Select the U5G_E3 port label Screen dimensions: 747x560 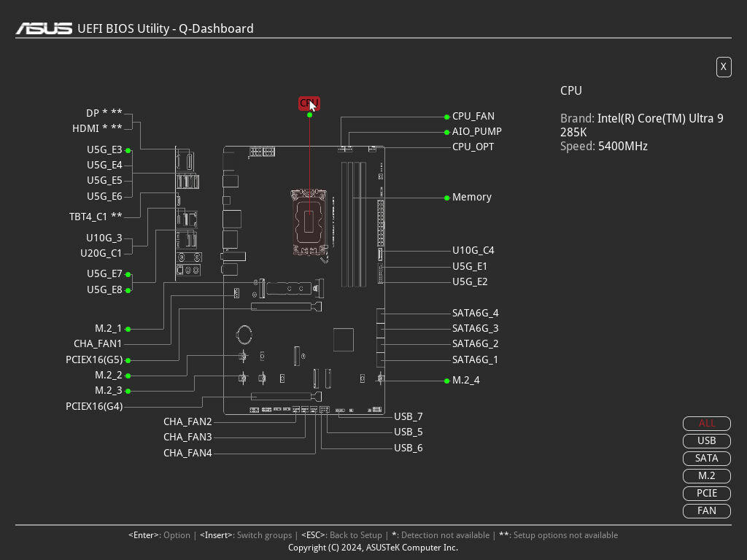[x=104, y=149]
